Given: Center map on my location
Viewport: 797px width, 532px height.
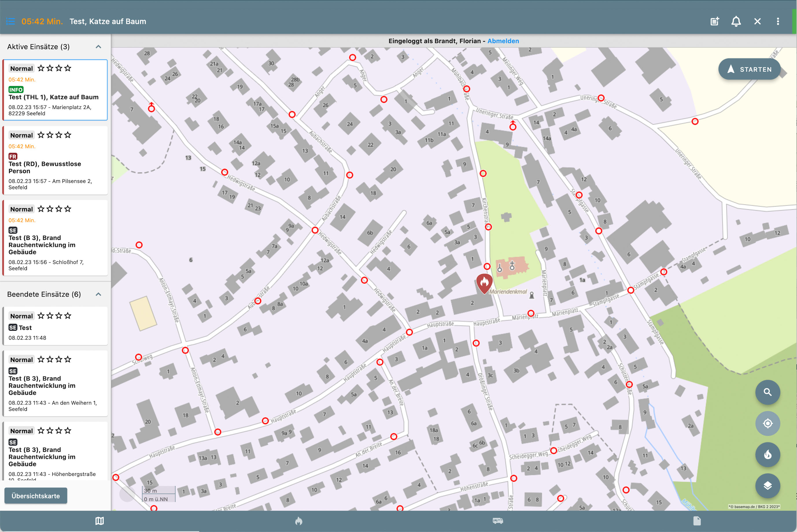Looking at the screenshot, I should click(x=768, y=423).
